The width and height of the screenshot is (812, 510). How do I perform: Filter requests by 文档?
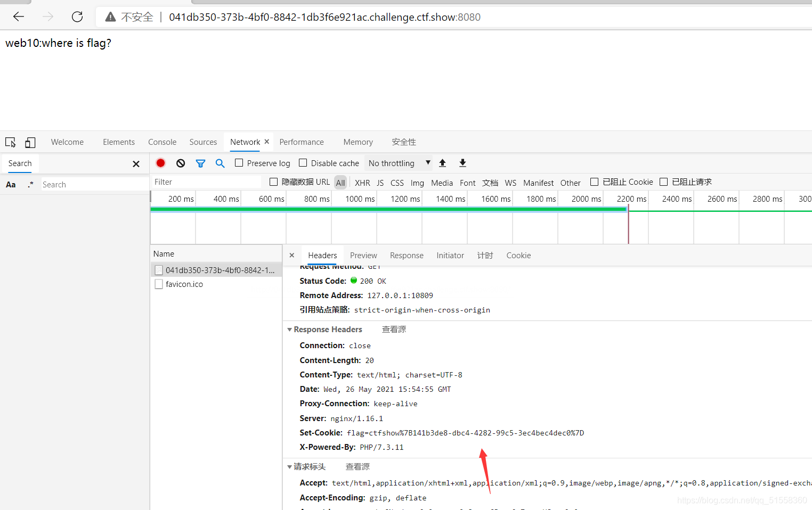point(490,183)
